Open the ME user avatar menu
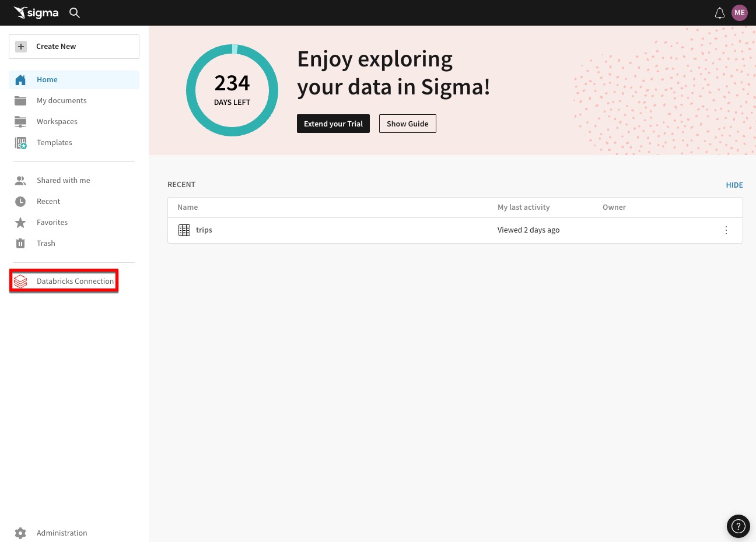Screen dimensions: 756x542 pyautogui.click(x=740, y=13)
